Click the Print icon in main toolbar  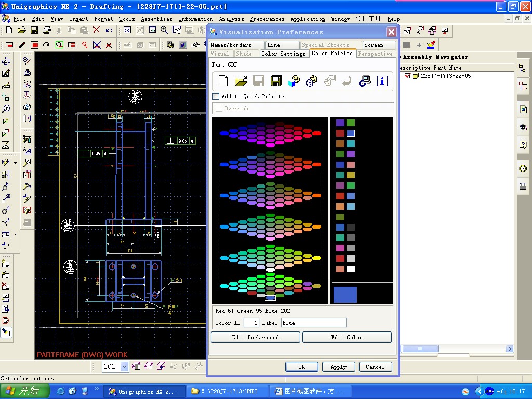pyautogui.click(x=47, y=31)
